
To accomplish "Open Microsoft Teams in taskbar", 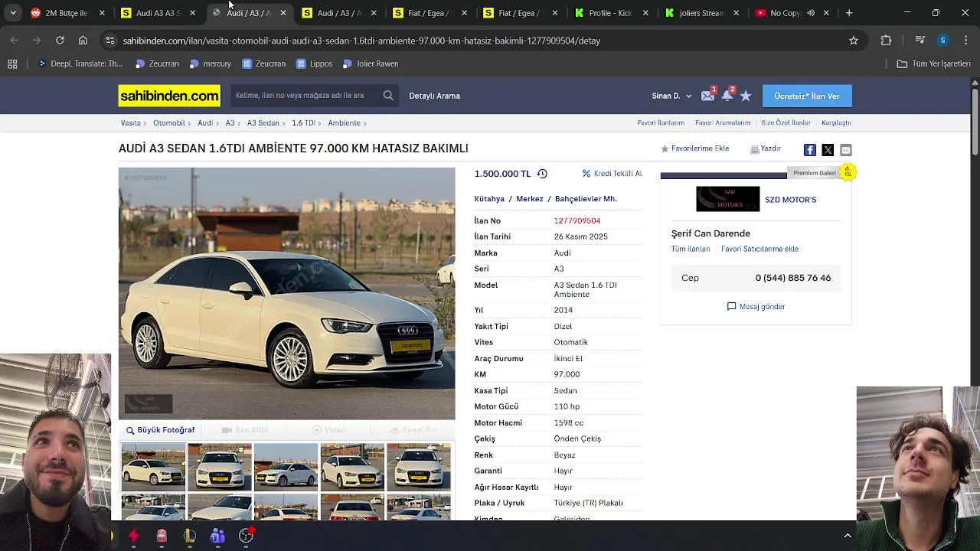I will pos(217,536).
